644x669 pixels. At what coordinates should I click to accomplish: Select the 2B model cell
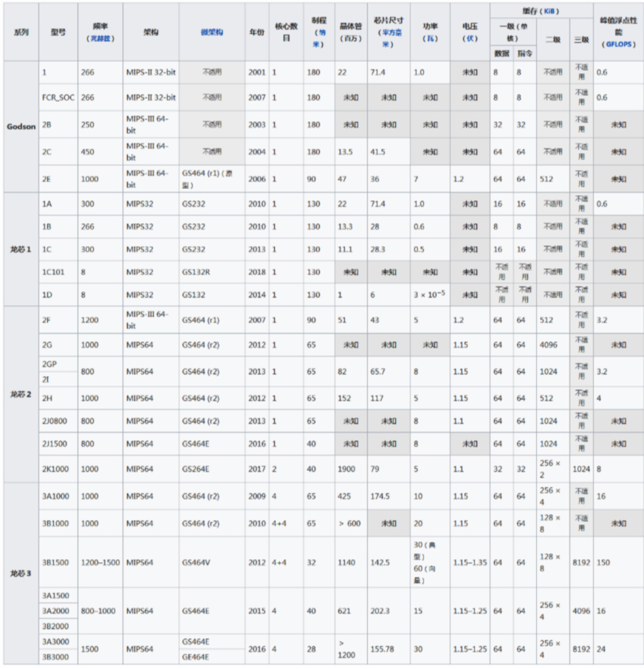pyautogui.click(x=58, y=125)
